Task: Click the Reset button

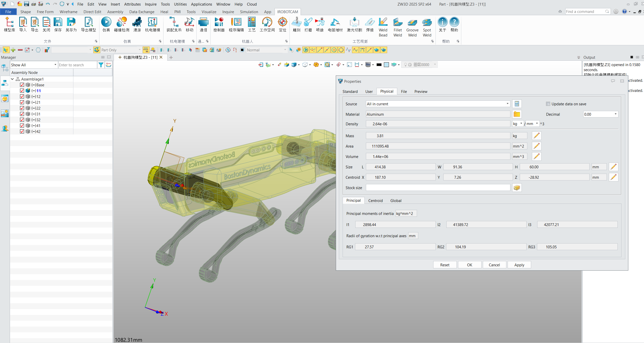Action: coord(445,265)
